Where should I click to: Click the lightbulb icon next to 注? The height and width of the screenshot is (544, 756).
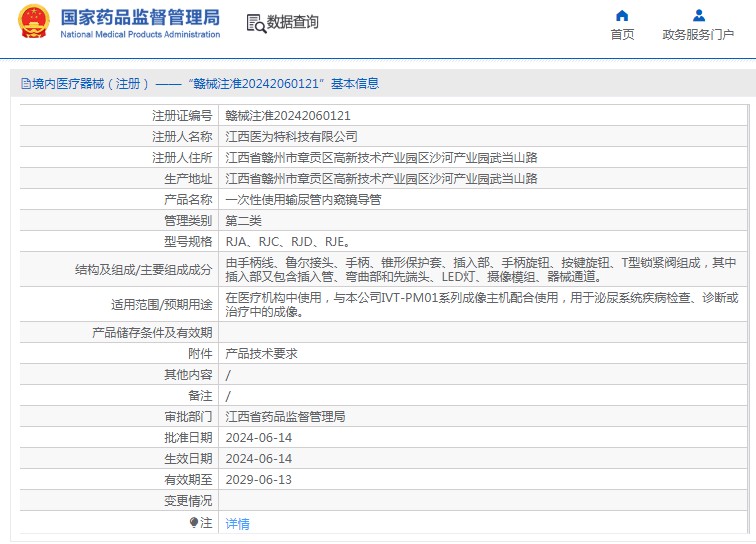(x=194, y=522)
